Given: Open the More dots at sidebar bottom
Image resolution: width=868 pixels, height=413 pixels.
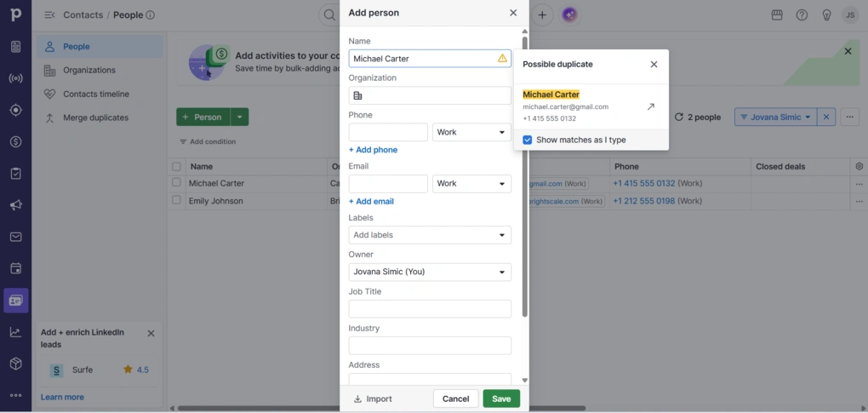Looking at the screenshot, I should point(15,395).
